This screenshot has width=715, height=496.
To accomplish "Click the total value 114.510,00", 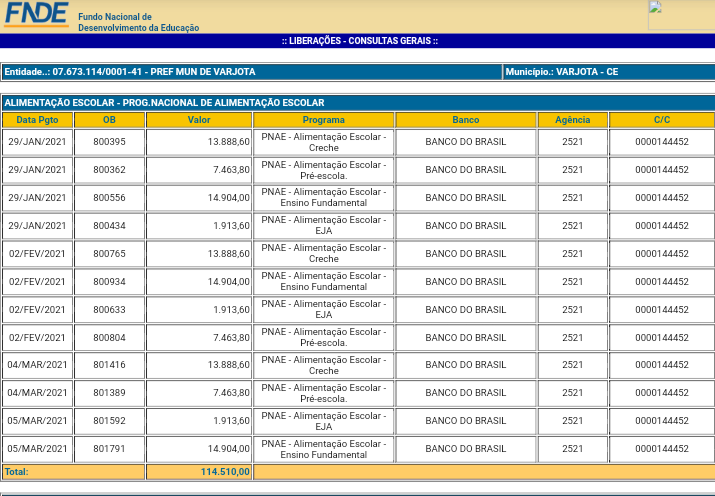I will point(225,472).
